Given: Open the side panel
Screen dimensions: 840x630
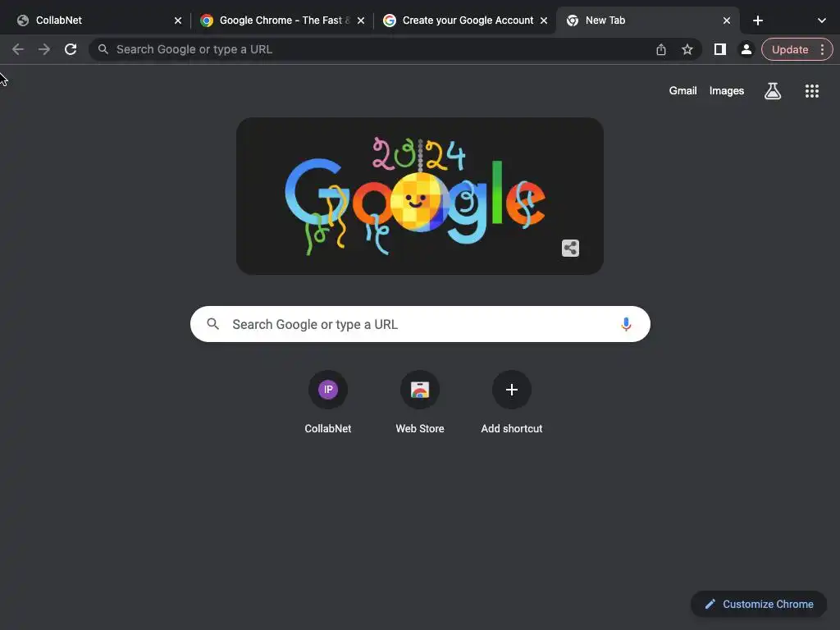Looking at the screenshot, I should [720, 49].
